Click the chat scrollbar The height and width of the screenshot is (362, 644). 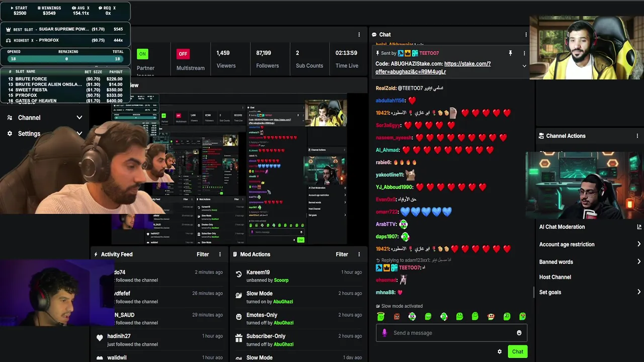[533, 292]
